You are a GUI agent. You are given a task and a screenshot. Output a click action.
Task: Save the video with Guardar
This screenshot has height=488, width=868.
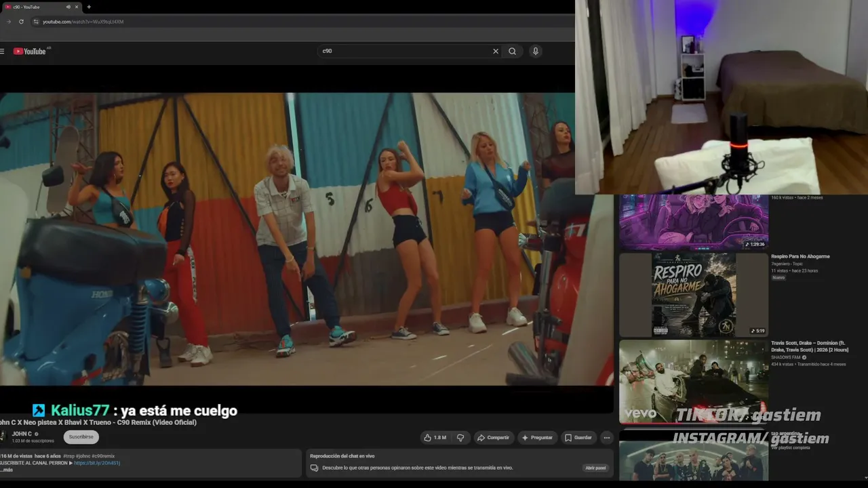578,438
